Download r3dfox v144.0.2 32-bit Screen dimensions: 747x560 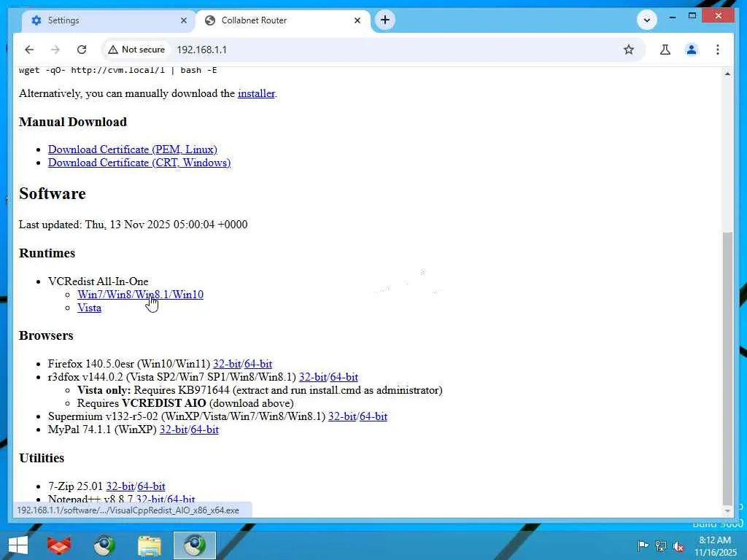click(x=312, y=377)
